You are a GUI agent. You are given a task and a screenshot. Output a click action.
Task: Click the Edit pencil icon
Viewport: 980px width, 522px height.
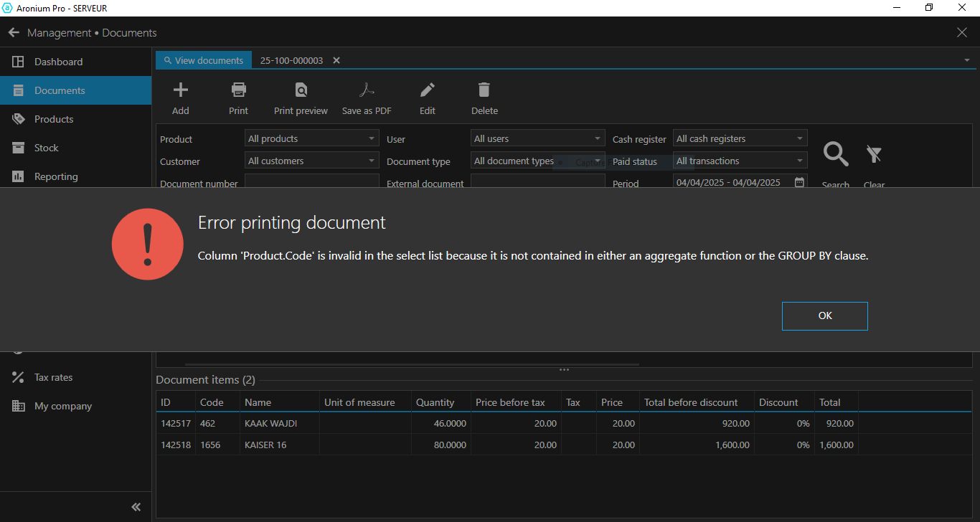(x=428, y=90)
